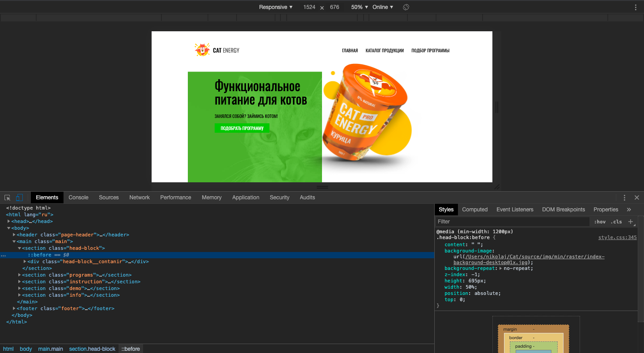This screenshot has height=353, width=644.
Task: Click the html breadcrumb item
Action: pyautogui.click(x=8, y=349)
